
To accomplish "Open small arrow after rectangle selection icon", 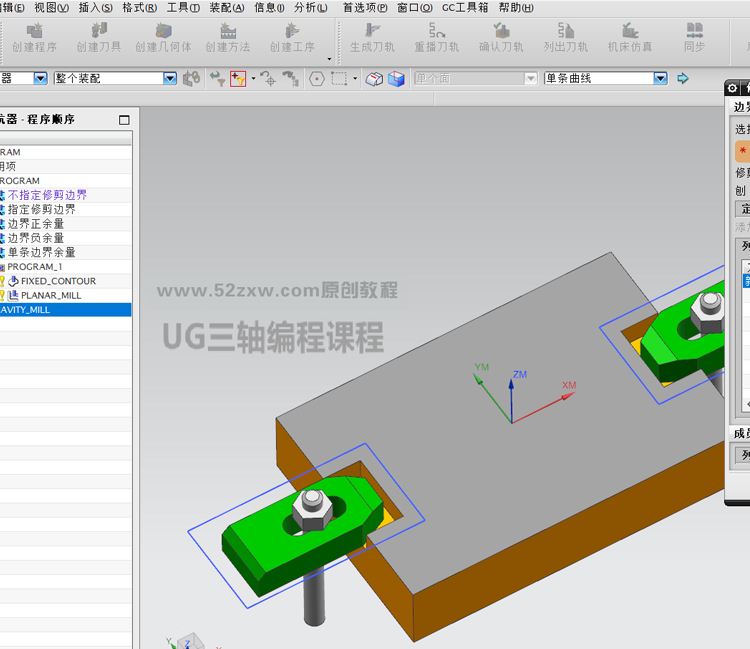I will pos(355,78).
